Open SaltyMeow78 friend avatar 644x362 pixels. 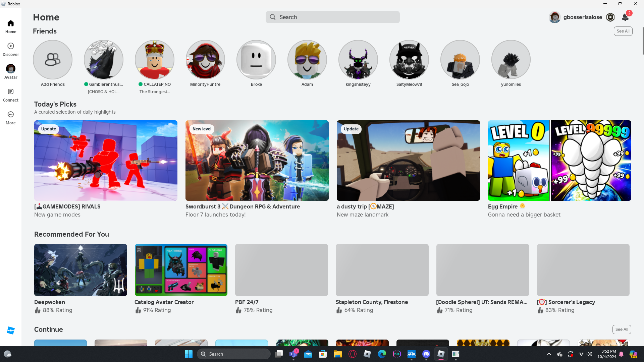point(409,60)
